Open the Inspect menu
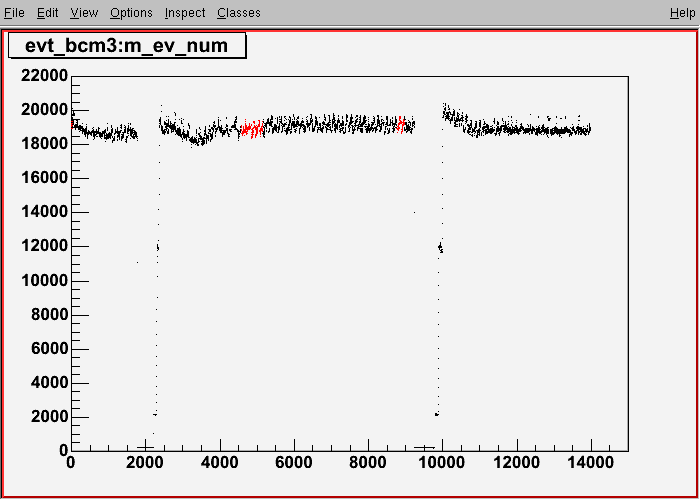Screen dimensions: 700x500 185,13
